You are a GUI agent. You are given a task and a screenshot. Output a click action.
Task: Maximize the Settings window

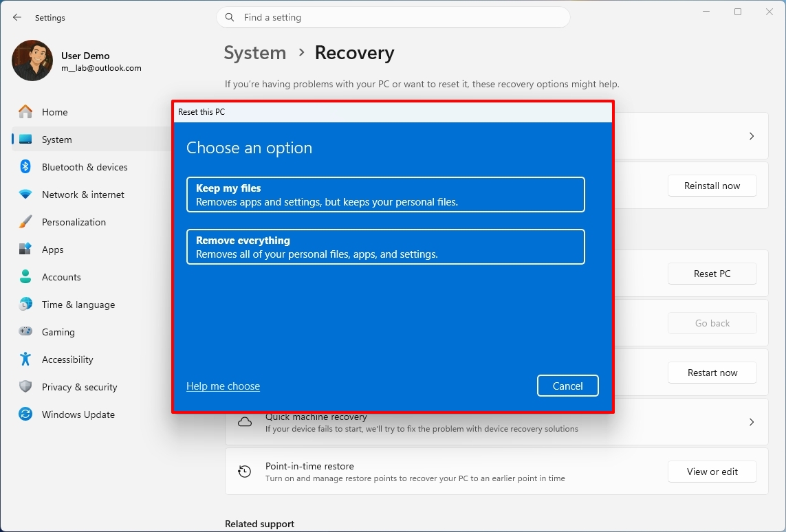tap(738, 12)
